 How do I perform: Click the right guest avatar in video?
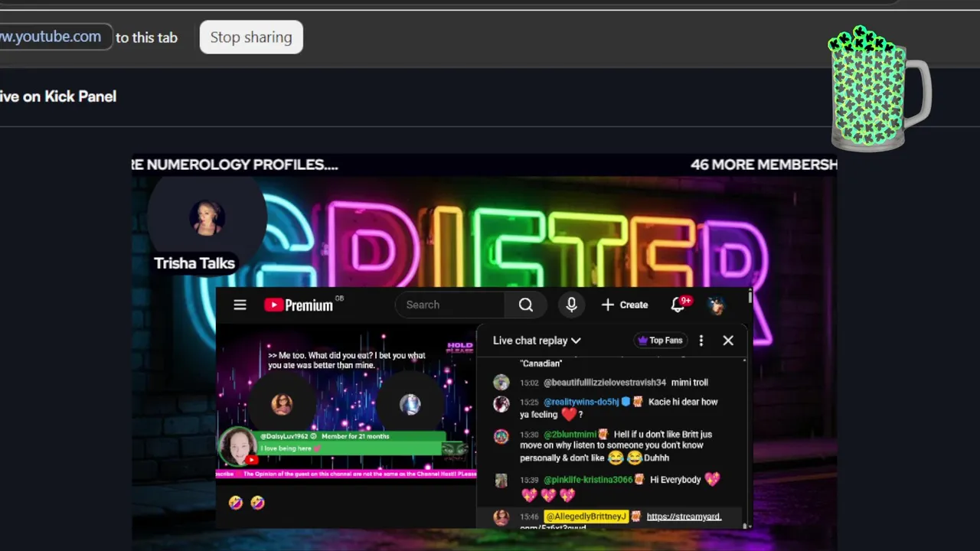(x=410, y=403)
